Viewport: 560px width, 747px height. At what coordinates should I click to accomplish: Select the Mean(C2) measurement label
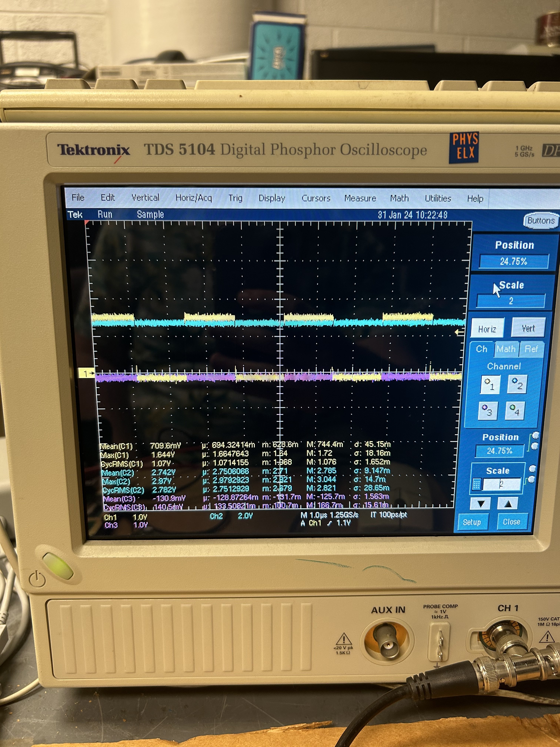coord(118,473)
